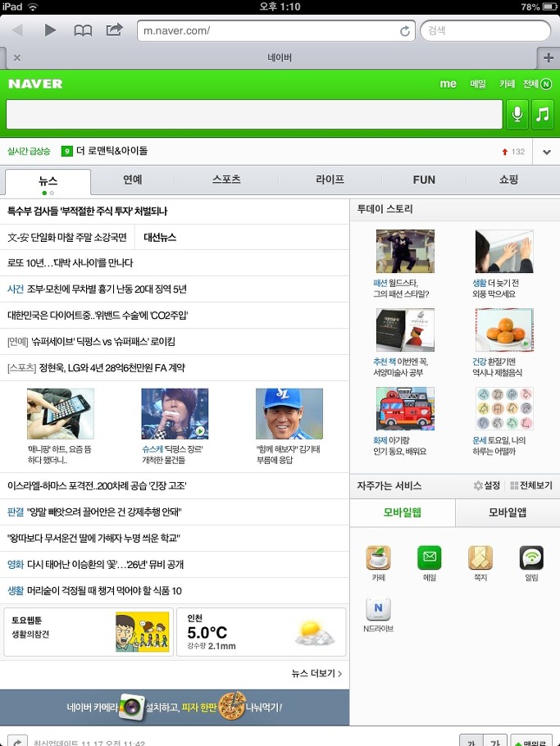Viewport: 560px width, 746px height.
Task: Open 생활 외풍 막으세요 thumbnail
Action: pos(504,251)
